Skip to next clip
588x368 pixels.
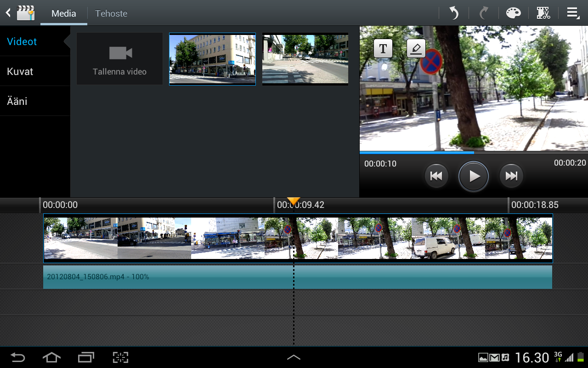point(511,176)
